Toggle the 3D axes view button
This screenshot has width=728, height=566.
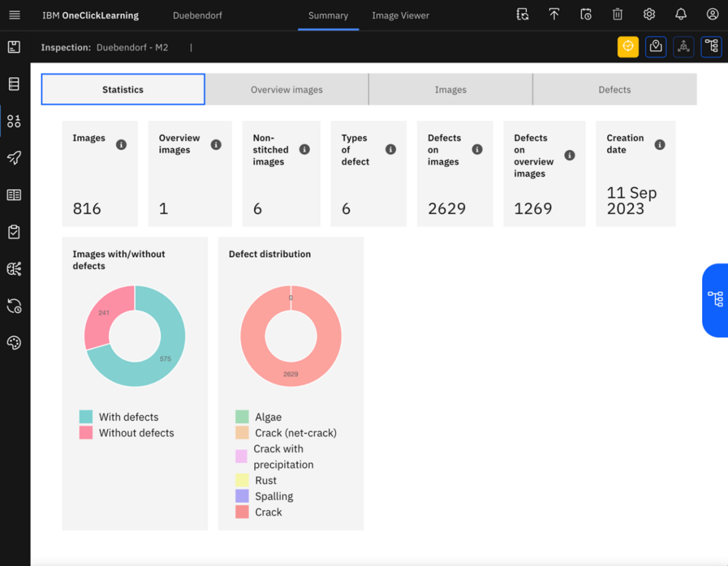point(683,46)
